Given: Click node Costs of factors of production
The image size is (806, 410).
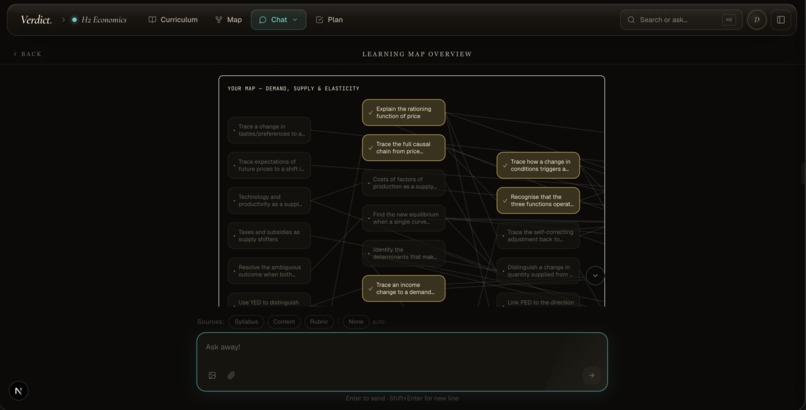Looking at the screenshot, I should tap(404, 183).
